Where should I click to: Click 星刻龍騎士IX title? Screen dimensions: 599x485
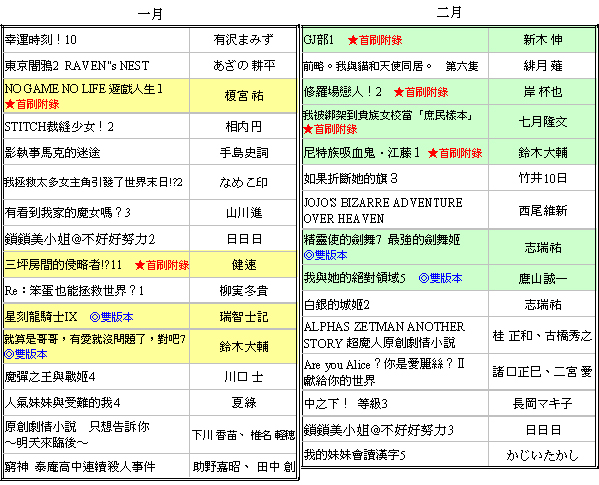(41, 317)
